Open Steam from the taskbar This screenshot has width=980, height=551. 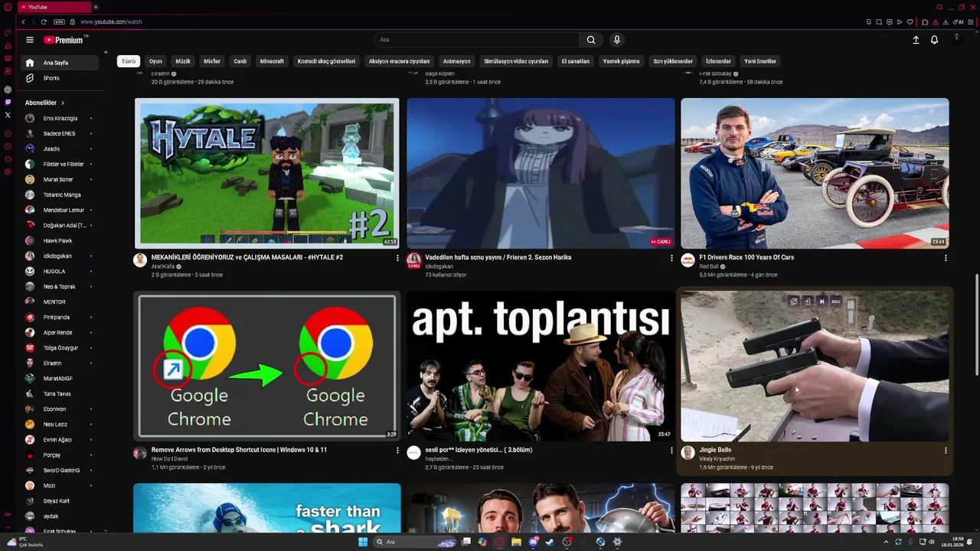[549, 542]
